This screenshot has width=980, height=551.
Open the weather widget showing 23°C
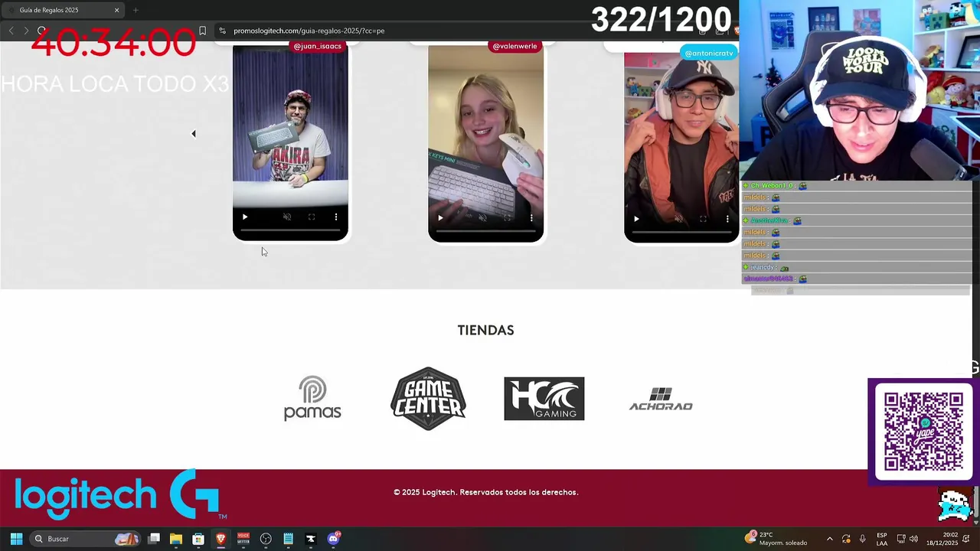click(x=777, y=539)
